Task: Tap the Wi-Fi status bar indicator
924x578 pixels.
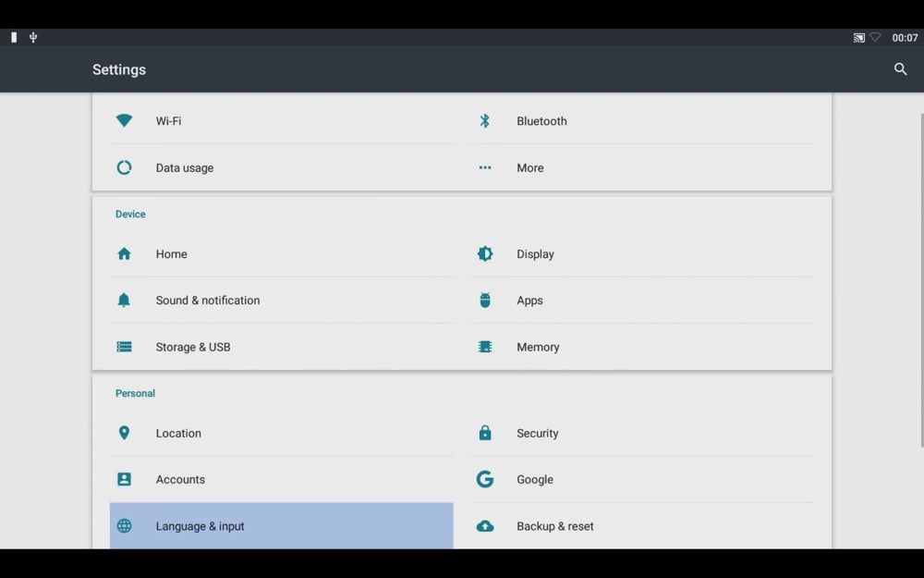Action: [875, 37]
